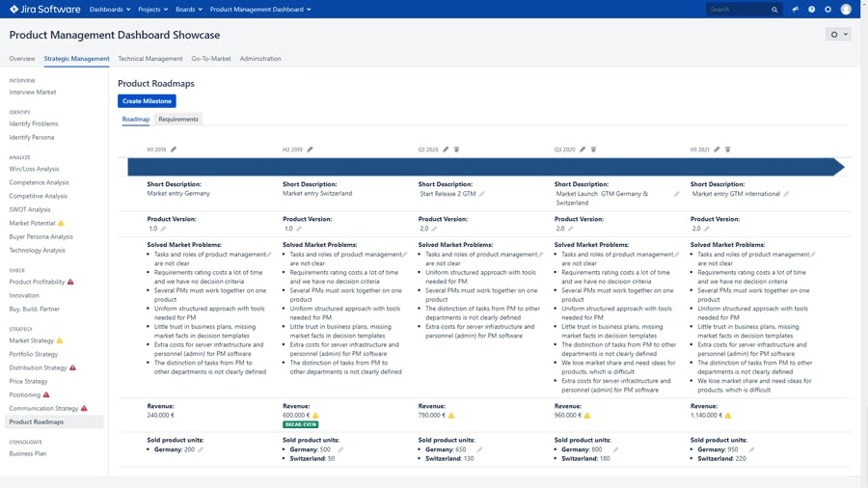Switch to the Overview tab
The height and width of the screenshot is (488, 868).
tap(22, 59)
